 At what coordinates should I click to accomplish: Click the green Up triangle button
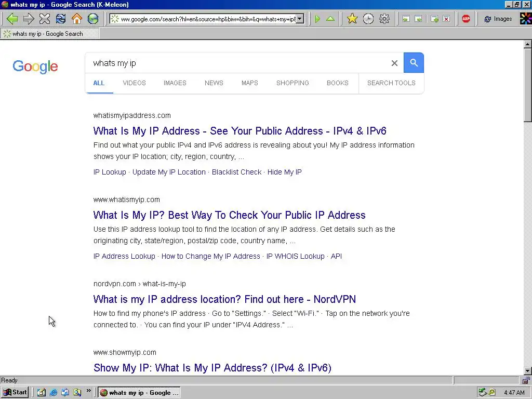[x=330, y=19]
